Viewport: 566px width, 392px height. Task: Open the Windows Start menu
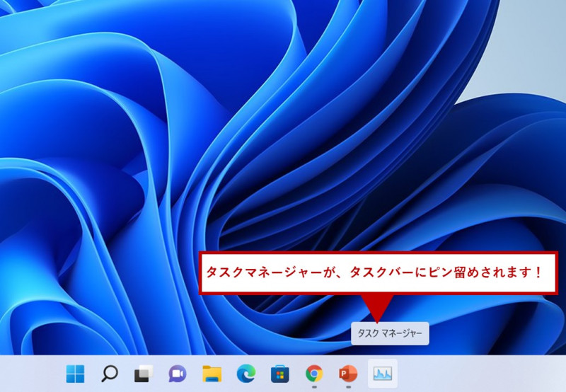click(76, 374)
